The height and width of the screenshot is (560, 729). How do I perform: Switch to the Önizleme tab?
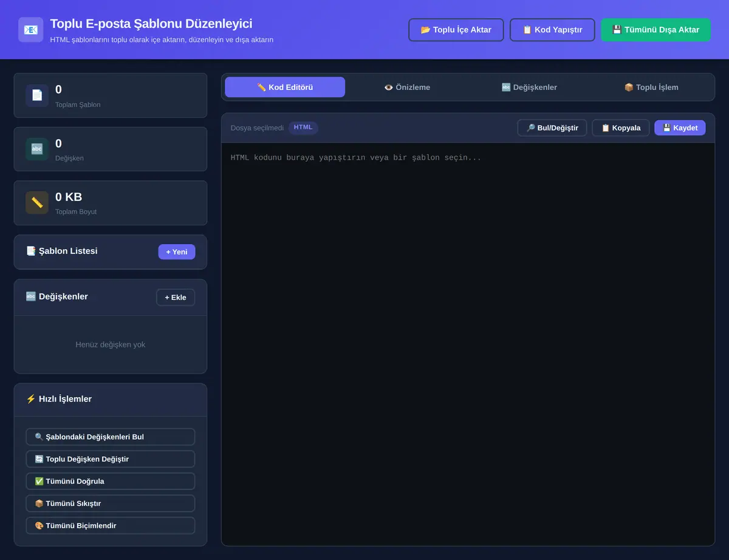[x=407, y=87]
